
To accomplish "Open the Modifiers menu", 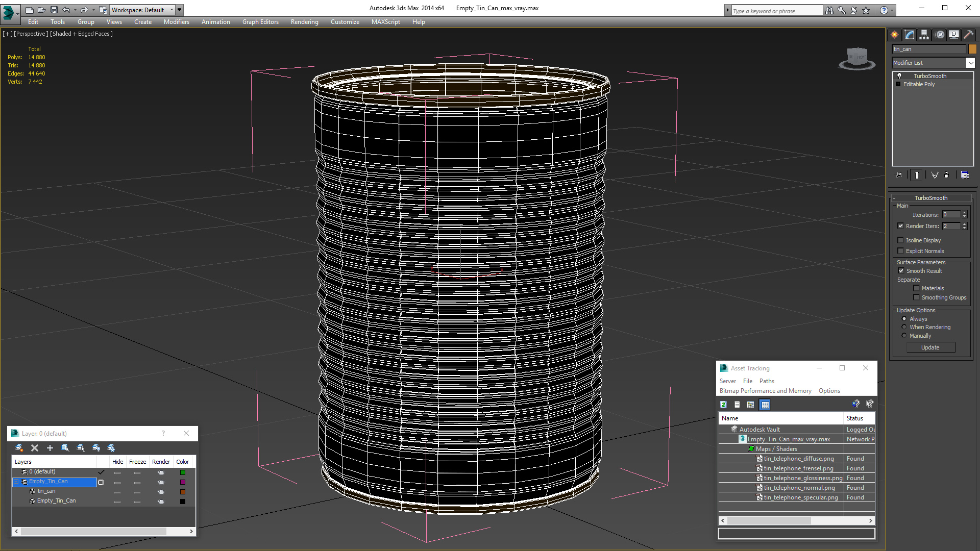I will 177,22.
